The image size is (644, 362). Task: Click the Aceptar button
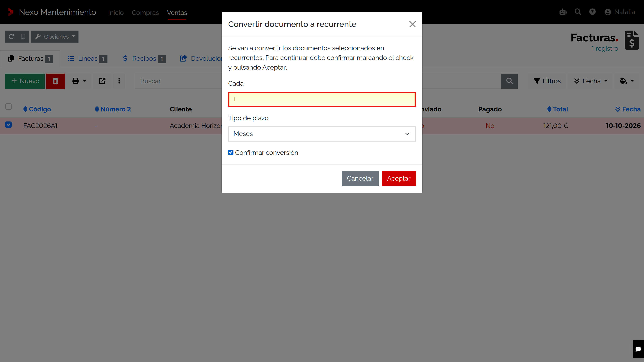398,178
